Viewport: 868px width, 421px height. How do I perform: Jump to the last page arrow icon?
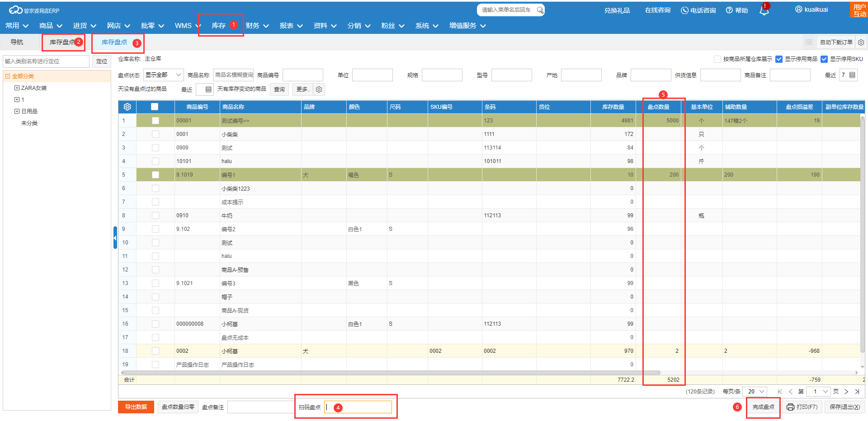click(x=857, y=392)
